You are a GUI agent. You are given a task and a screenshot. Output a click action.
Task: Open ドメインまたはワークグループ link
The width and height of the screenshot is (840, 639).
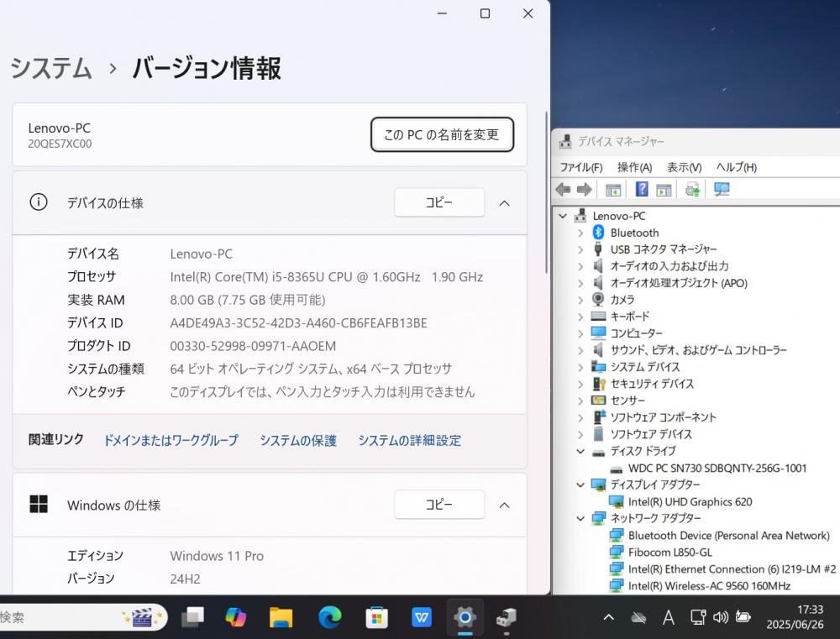tap(171, 440)
